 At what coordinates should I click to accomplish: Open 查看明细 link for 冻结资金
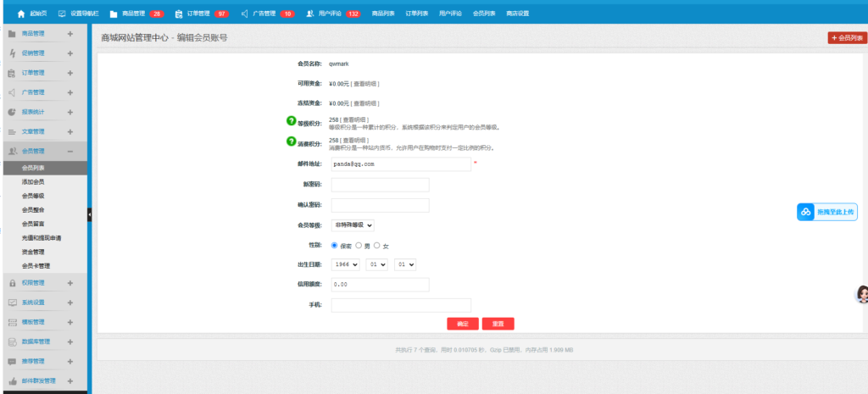click(x=365, y=103)
